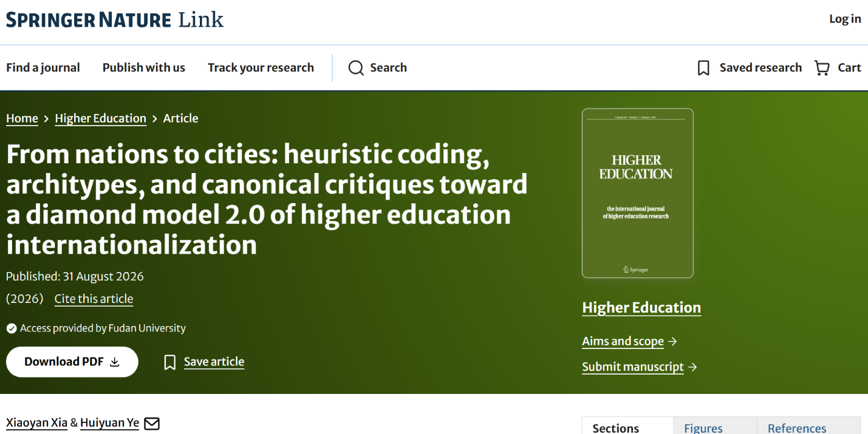The width and height of the screenshot is (868, 434).
Task: Click the Springer Nature Link logo
Action: [115, 19]
